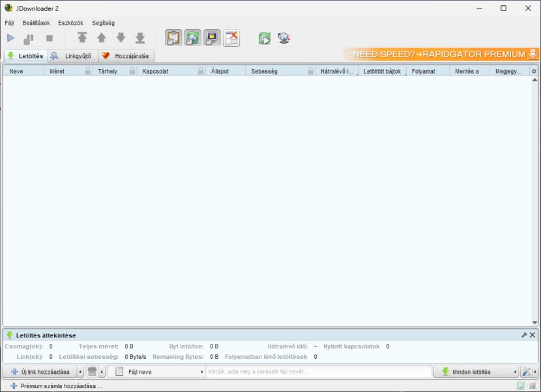Screen dimensions: 541x392
Task: Move selection to bottom of the list
Action: tap(140, 38)
